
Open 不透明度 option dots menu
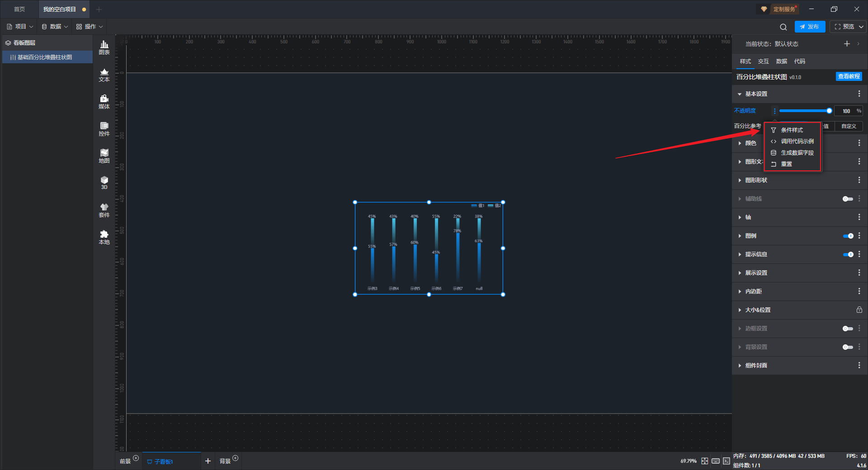(774, 111)
